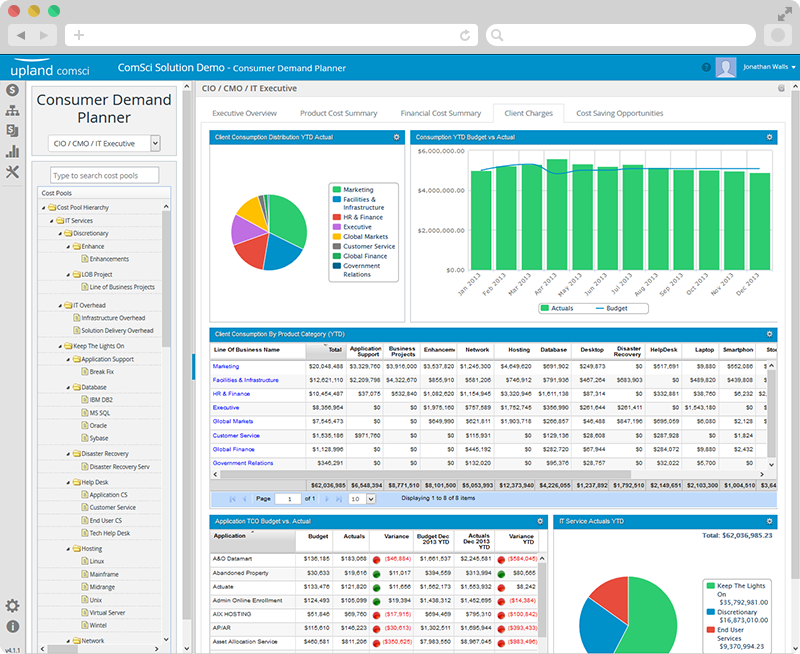Select the dollar sign icon in left toolbar
The width and height of the screenshot is (800, 654).
14,90
